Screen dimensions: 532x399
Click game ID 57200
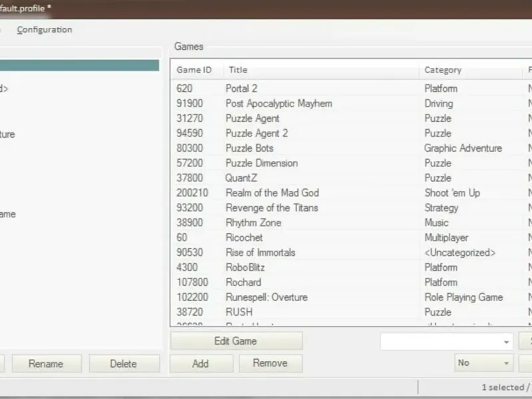(x=190, y=163)
